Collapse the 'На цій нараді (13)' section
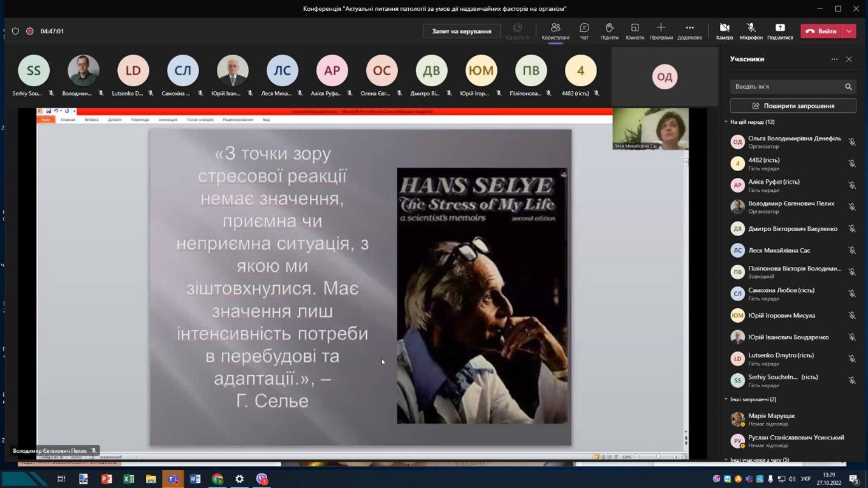Screen dimensions: 868x488 (x=726, y=122)
